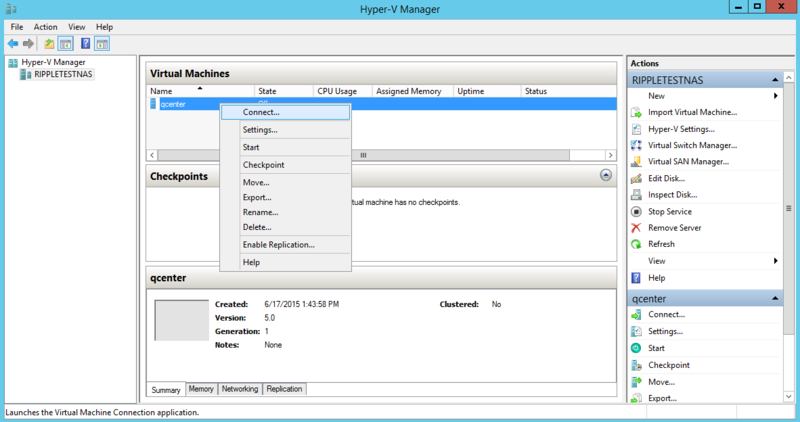This screenshot has width=800, height=422.
Task: Switch to the Networking tab
Action: coord(240,389)
